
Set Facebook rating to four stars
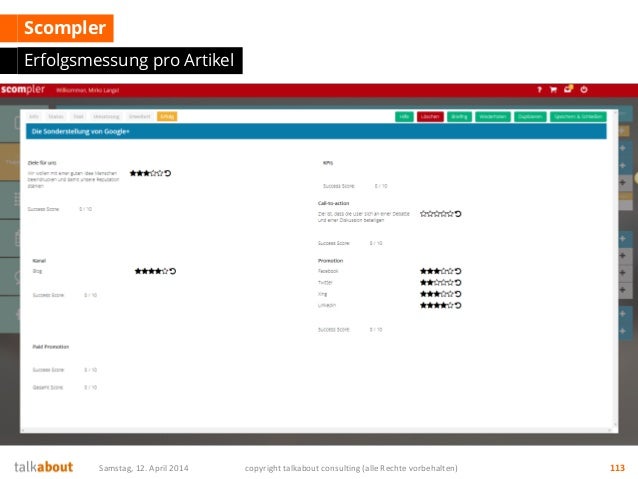click(x=444, y=271)
